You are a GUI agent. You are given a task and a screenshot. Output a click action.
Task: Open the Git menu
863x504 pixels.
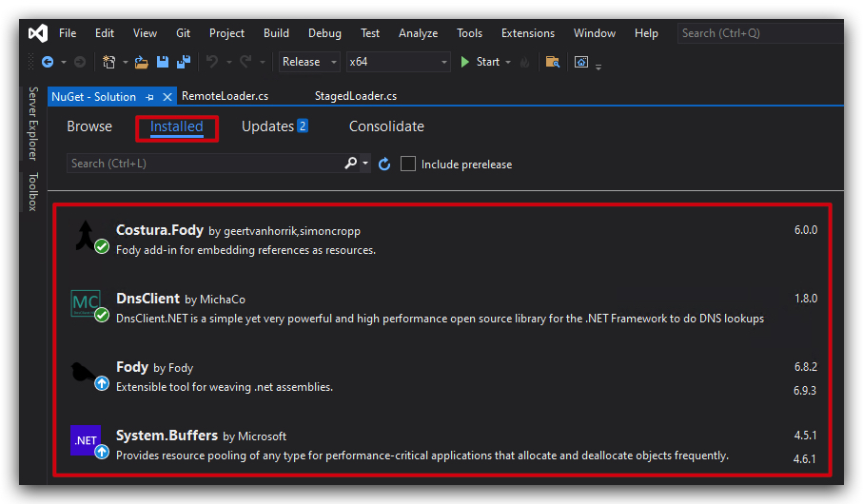(184, 33)
